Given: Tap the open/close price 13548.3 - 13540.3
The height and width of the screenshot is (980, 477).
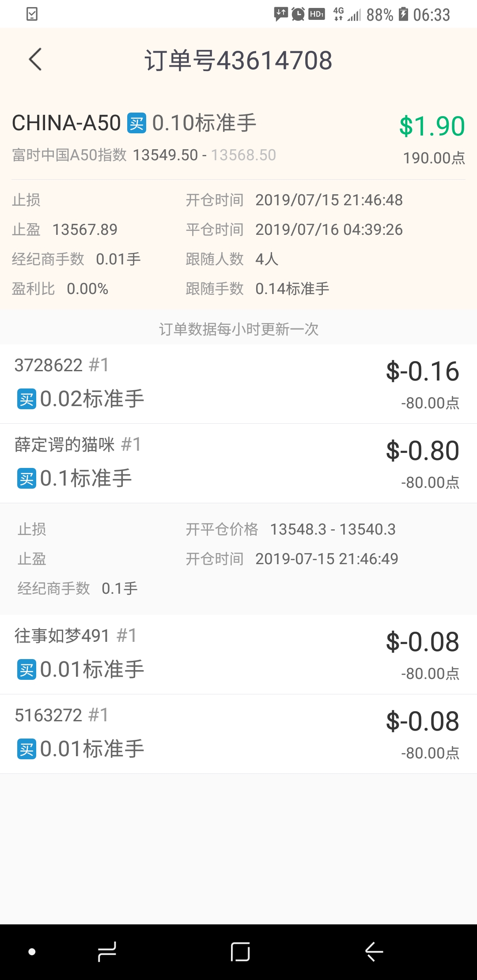Looking at the screenshot, I should (333, 529).
